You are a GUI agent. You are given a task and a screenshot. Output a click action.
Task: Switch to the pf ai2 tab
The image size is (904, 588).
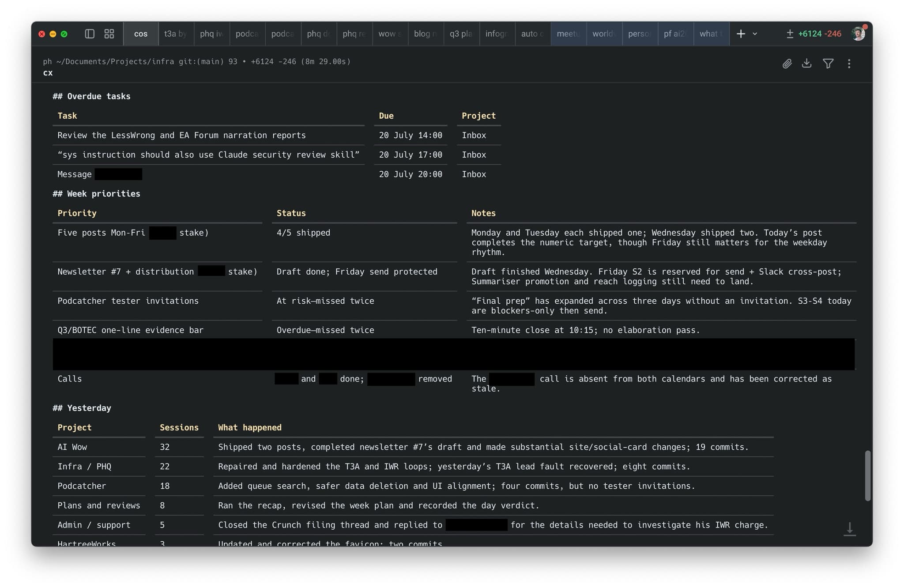tap(675, 34)
